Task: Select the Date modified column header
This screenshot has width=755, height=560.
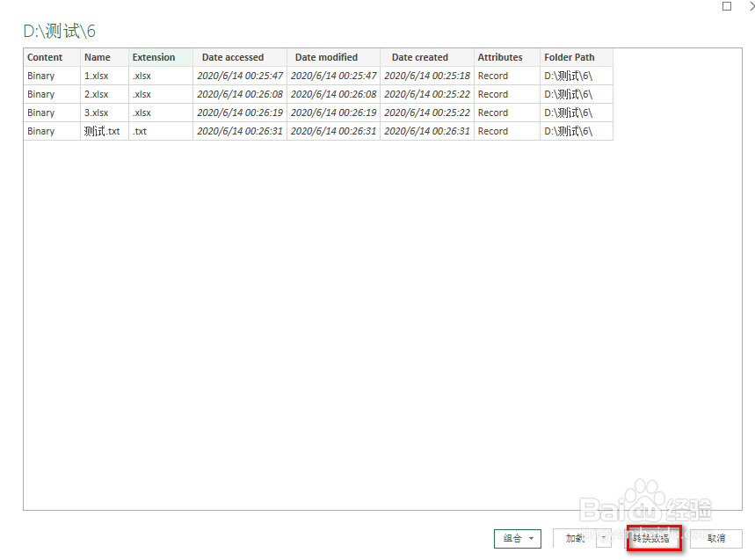Action: pos(334,57)
